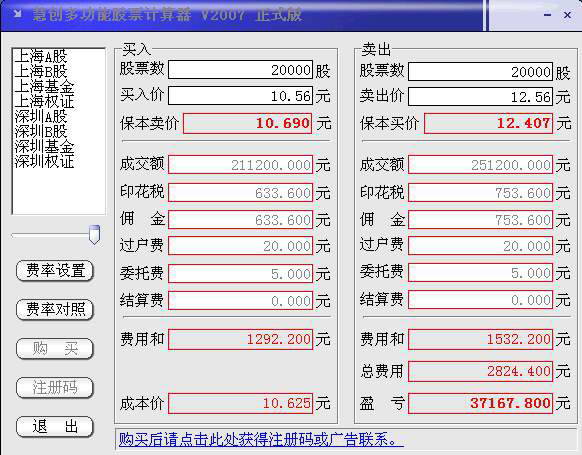
Task: Click the 买入价 buy price field
Action: click(241, 96)
